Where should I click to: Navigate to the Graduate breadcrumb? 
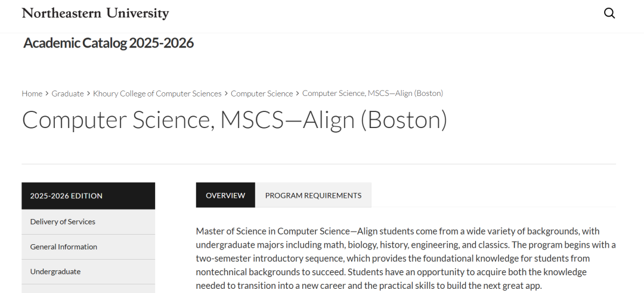(x=67, y=93)
